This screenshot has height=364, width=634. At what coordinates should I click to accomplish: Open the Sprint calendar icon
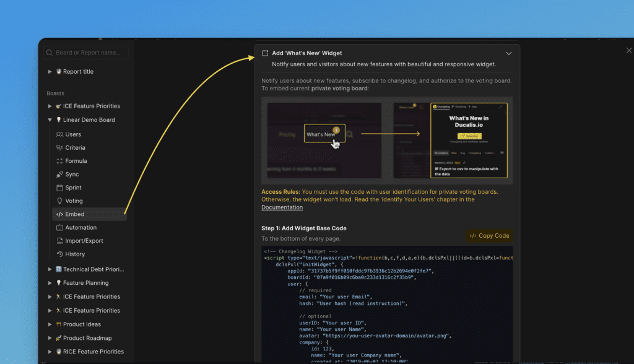(61, 187)
